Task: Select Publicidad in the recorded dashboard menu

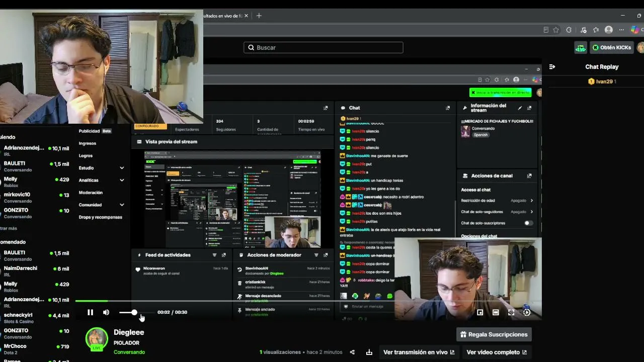Action: 90,131
